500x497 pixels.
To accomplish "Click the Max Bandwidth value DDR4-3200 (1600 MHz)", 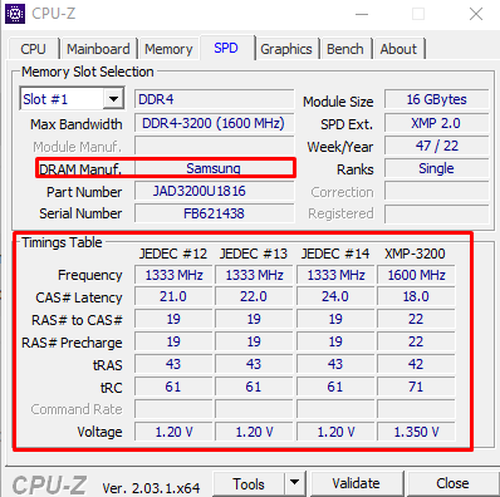I will [x=214, y=123].
